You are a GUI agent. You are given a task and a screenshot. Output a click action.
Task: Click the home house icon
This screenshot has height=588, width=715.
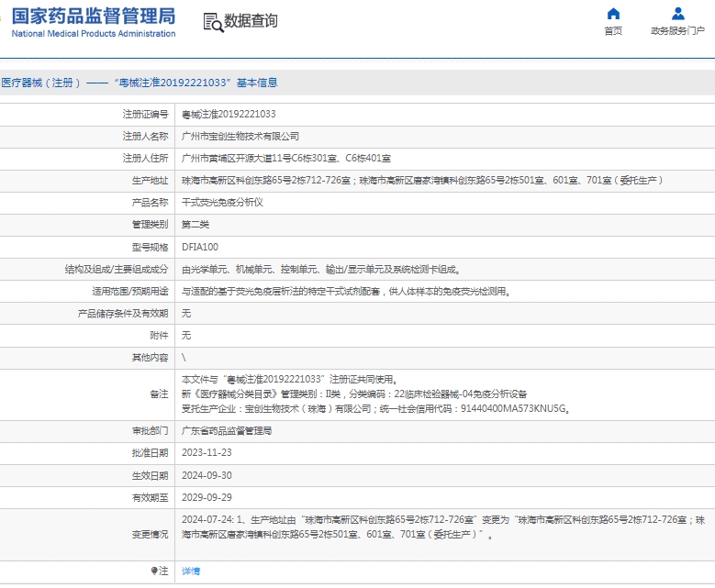click(613, 14)
